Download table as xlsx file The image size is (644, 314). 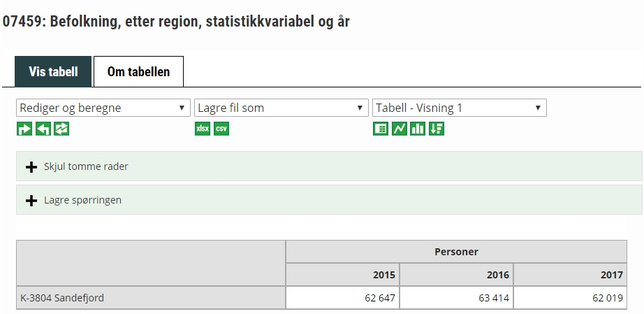pyautogui.click(x=203, y=129)
